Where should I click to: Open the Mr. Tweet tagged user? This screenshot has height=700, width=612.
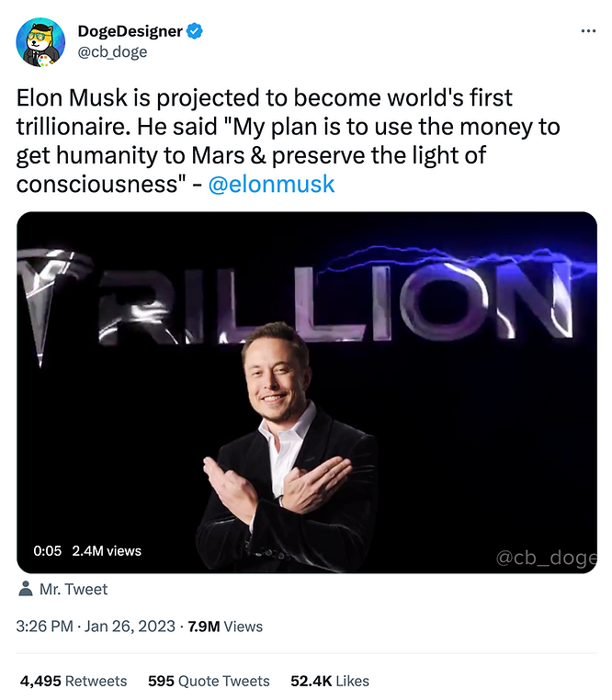point(74,589)
